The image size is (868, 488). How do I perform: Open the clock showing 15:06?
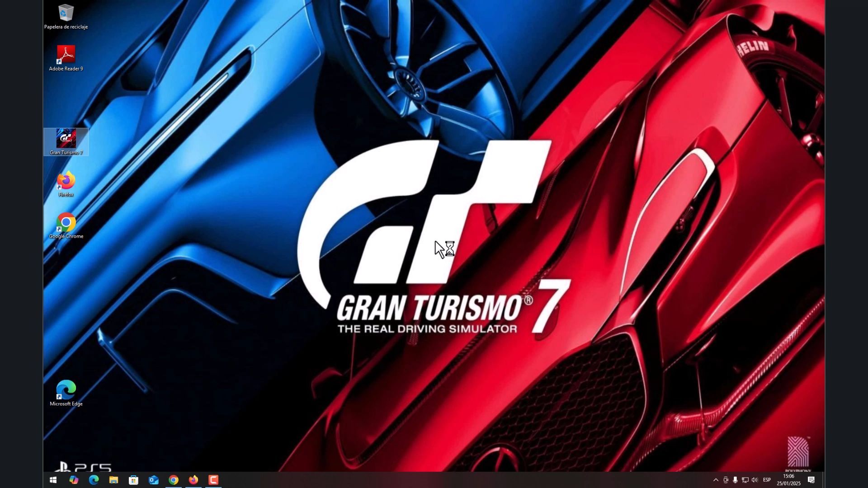coord(789,480)
